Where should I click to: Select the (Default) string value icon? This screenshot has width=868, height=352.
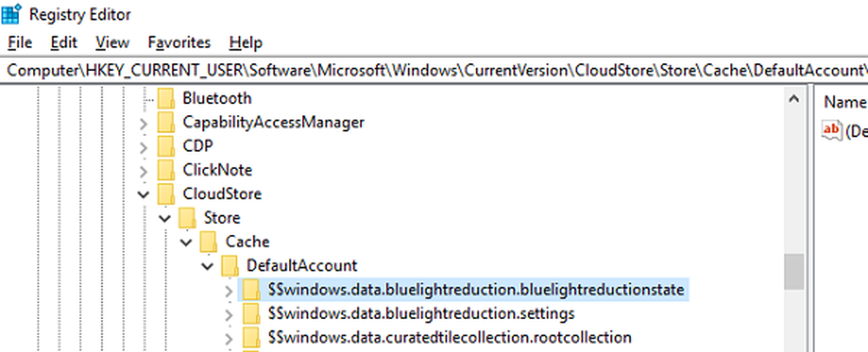pyautogui.click(x=832, y=130)
